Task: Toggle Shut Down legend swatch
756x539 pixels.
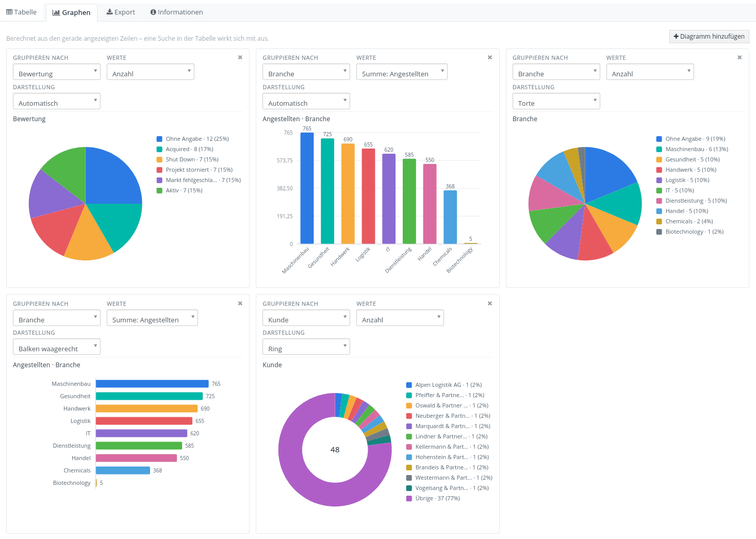Action: pos(159,159)
